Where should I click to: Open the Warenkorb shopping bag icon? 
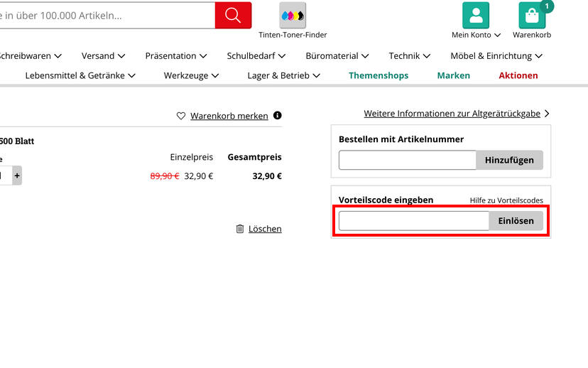pos(532,16)
